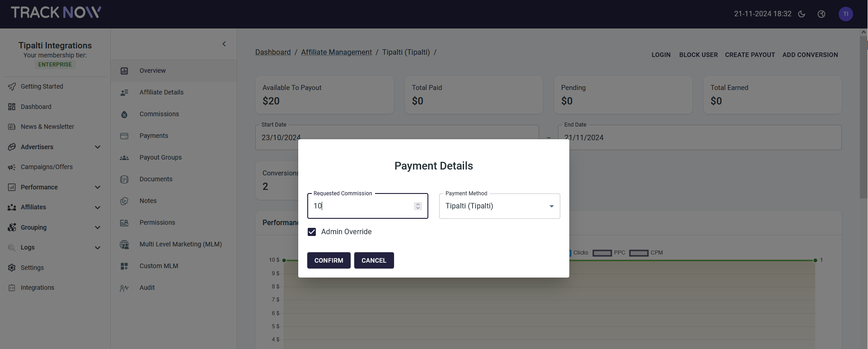Collapse the secondary sidebar with arrow
868x349 pixels.
pyautogui.click(x=224, y=44)
